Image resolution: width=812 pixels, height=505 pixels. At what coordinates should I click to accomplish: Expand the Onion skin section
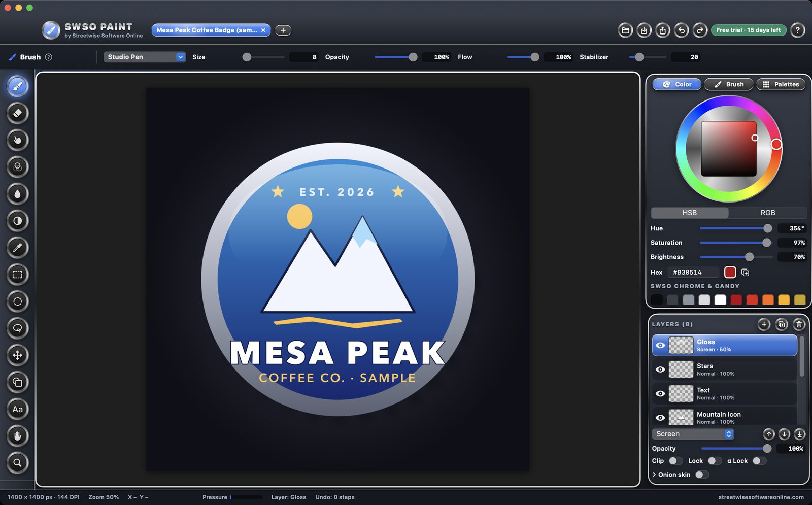point(654,475)
